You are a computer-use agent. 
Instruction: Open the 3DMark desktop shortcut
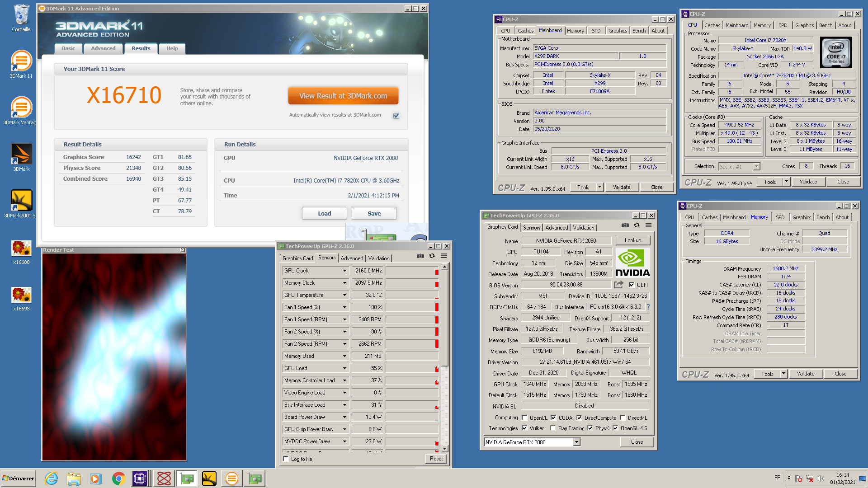tap(21, 157)
